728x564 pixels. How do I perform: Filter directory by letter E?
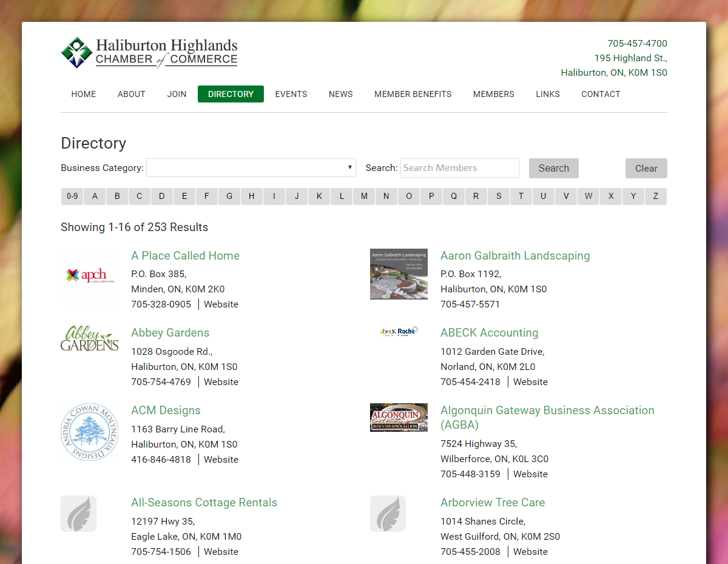pyautogui.click(x=184, y=196)
